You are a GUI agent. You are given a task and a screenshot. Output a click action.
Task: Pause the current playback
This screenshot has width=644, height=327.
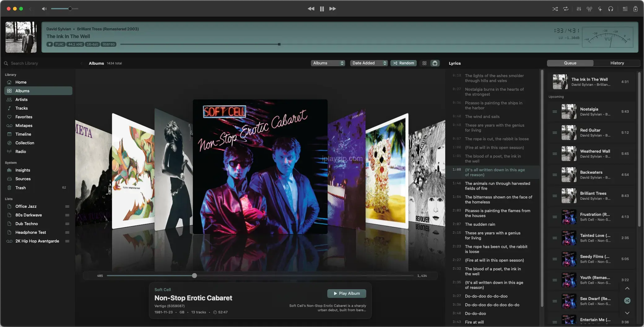tap(322, 9)
